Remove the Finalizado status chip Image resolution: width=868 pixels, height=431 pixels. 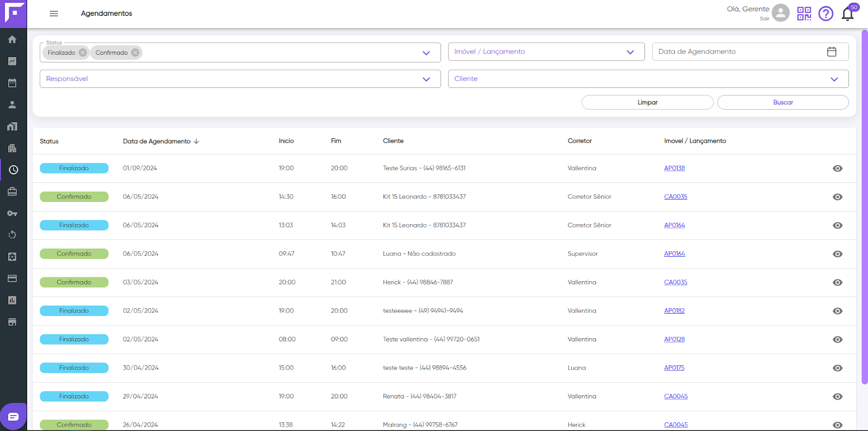tap(82, 53)
